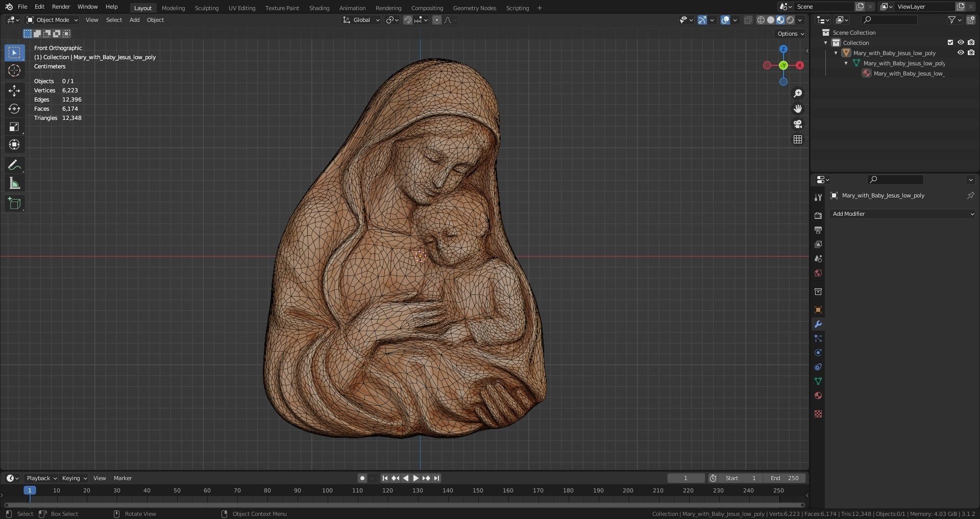The image size is (980, 519).
Task: Open the viewport Add menu
Action: tap(134, 20)
